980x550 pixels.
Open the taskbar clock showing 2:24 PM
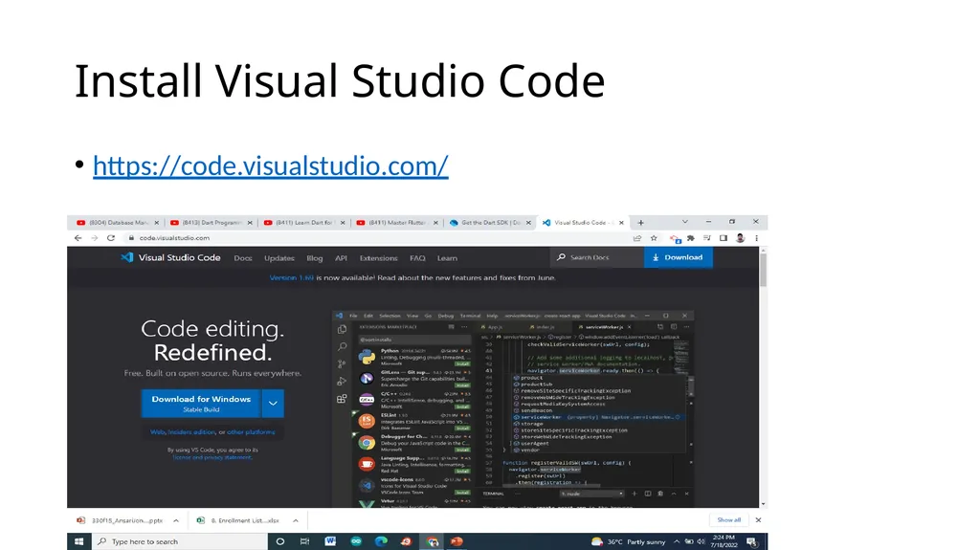coord(724,541)
